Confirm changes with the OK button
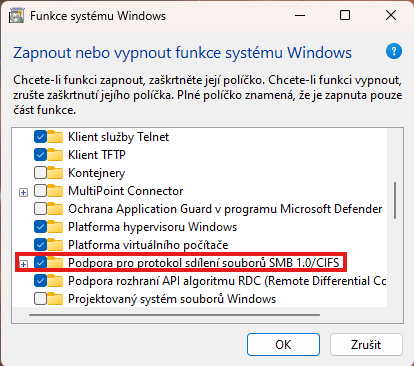414x366 pixels. [x=283, y=344]
